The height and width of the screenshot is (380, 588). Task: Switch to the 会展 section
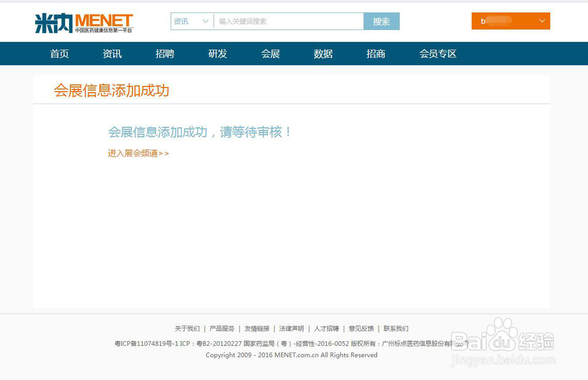tap(270, 54)
